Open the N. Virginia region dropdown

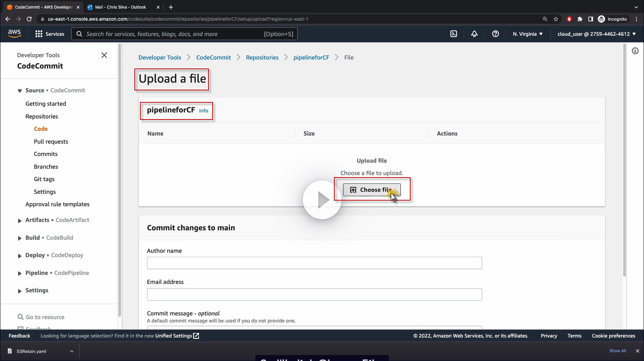pos(527,34)
